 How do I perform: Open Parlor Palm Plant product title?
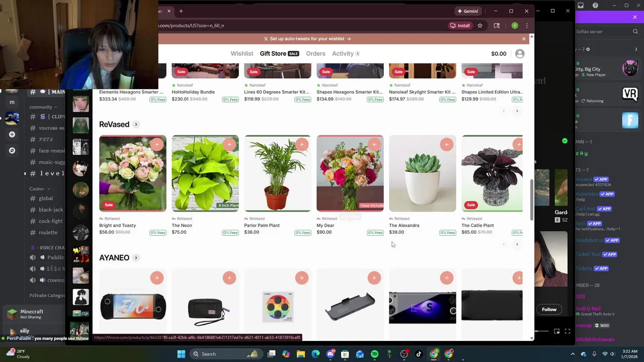click(x=262, y=226)
